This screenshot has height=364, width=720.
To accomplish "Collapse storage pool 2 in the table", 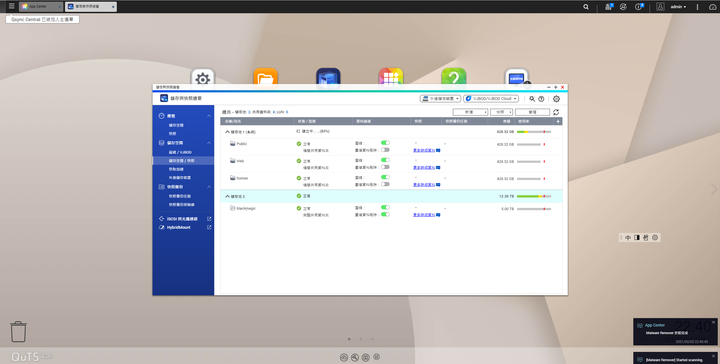I will (x=227, y=196).
